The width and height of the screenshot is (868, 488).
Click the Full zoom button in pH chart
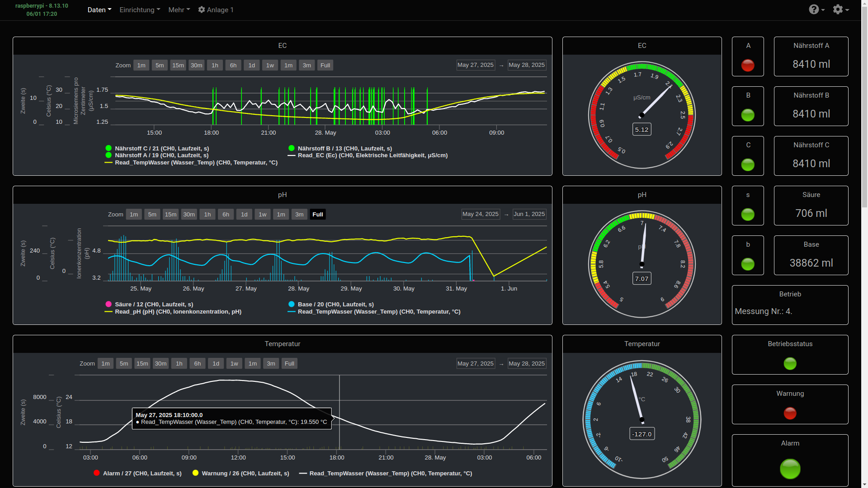coord(318,214)
